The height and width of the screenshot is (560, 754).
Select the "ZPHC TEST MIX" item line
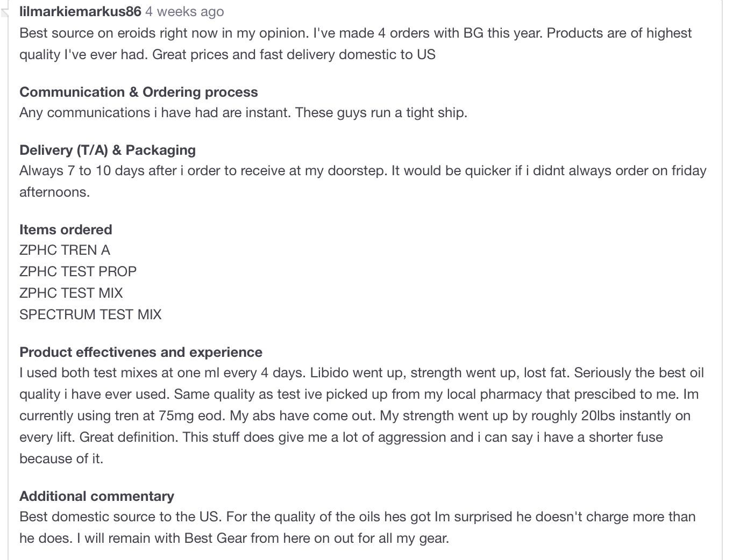pyautogui.click(x=71, y=293)
